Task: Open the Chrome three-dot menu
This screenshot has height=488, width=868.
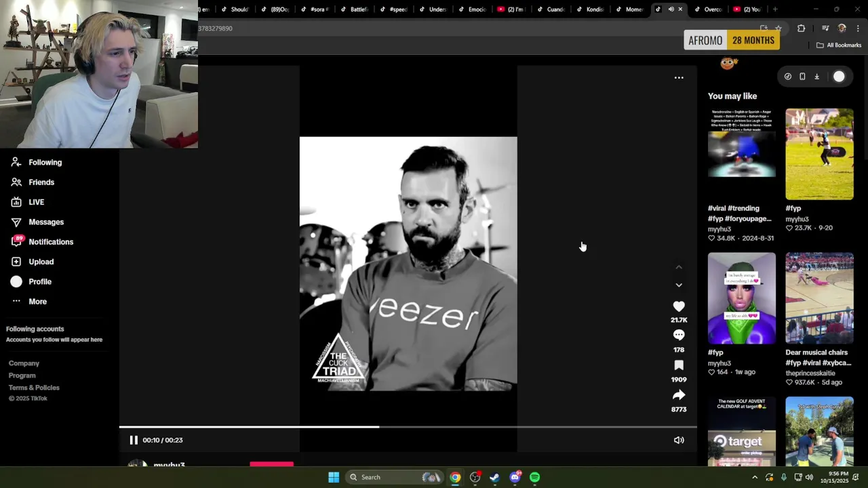Action: click(x=858, y=28)
